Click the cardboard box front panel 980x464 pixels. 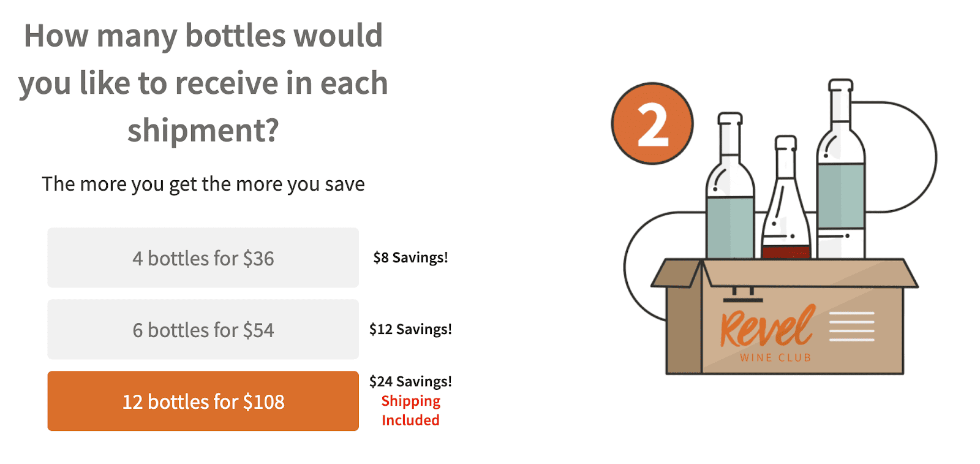pos(802,331)
